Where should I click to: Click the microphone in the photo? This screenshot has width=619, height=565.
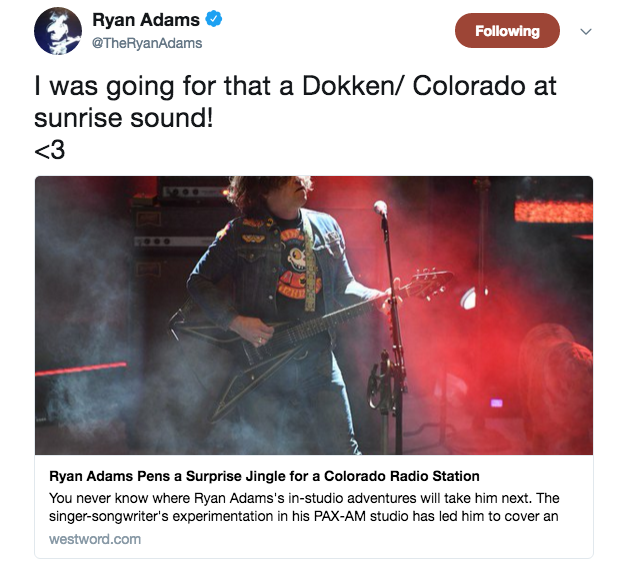point(381,208)
